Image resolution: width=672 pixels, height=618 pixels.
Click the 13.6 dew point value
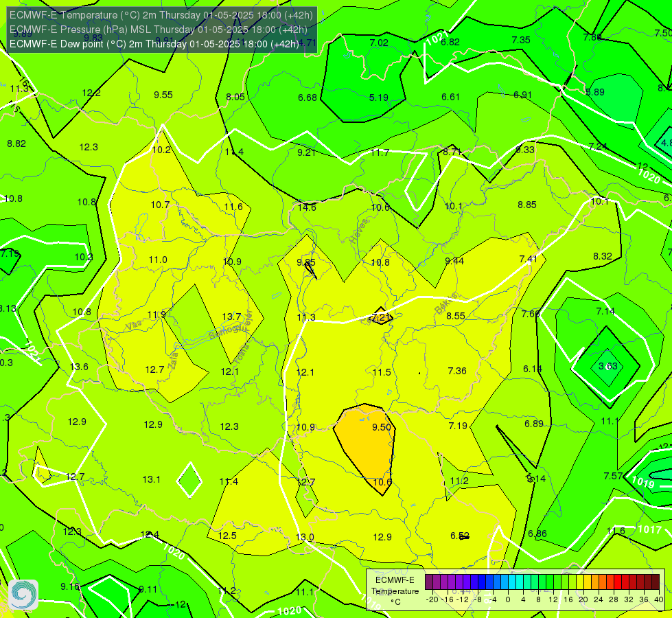(x=79, y=367)
